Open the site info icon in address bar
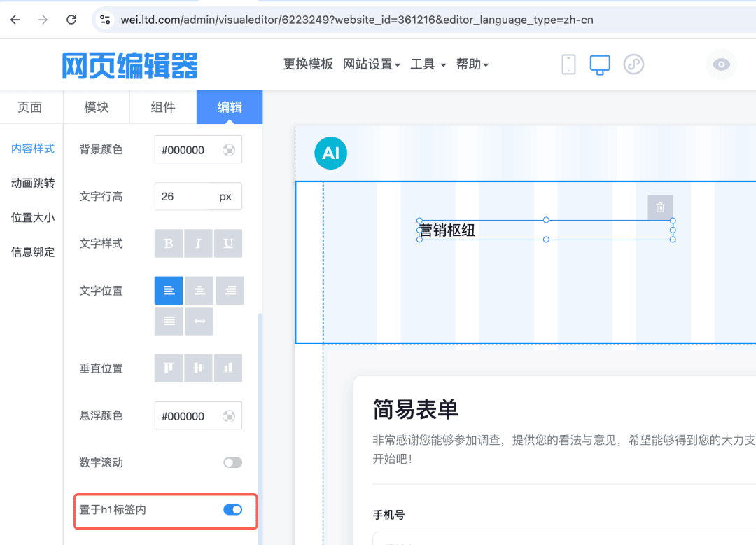Viewport: 756px width, 545px height. (x=104, y=20)
